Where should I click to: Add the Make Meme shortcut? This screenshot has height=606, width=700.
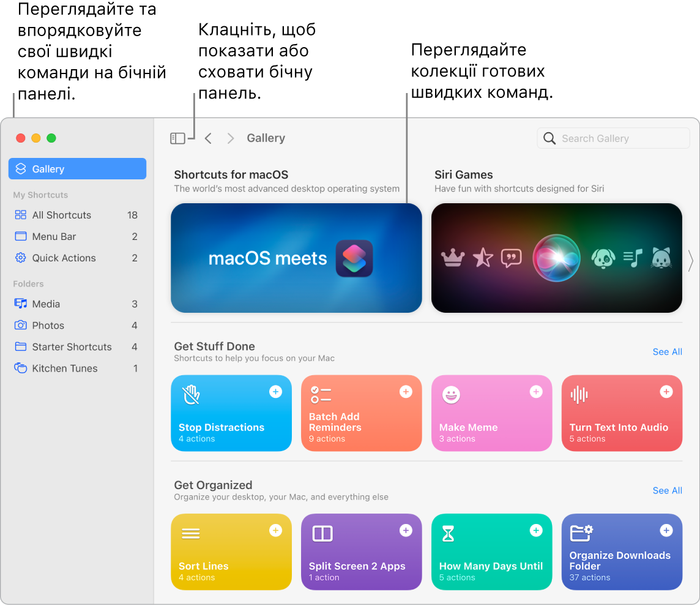(x=535, y=391)
